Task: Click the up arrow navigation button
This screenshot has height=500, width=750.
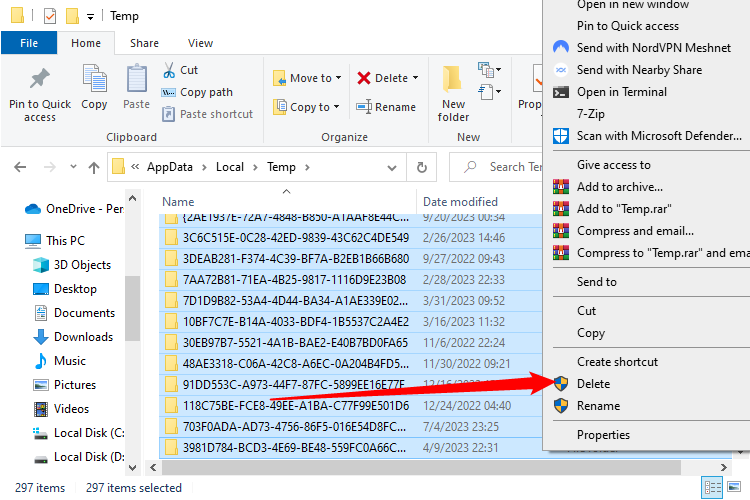Action: coord(94,167)
